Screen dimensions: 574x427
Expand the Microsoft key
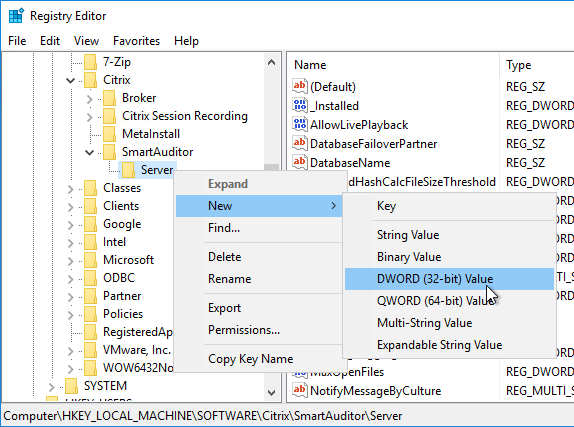point(71,260)
